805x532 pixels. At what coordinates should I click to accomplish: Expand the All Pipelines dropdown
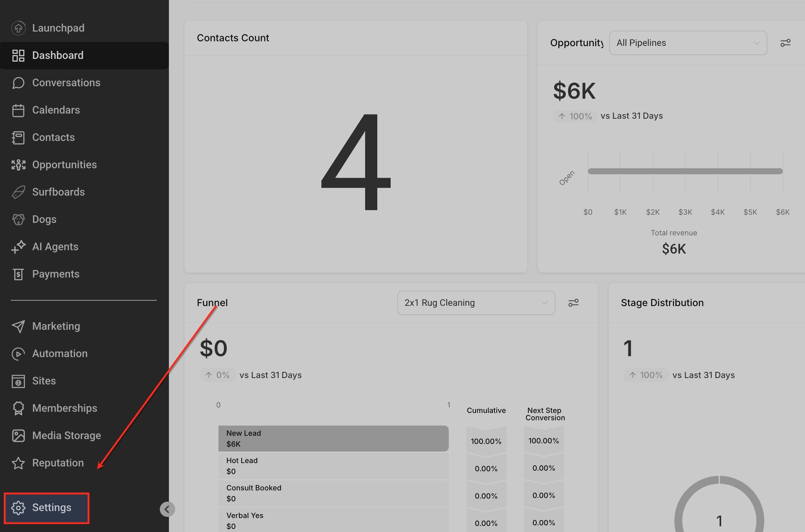688,43
